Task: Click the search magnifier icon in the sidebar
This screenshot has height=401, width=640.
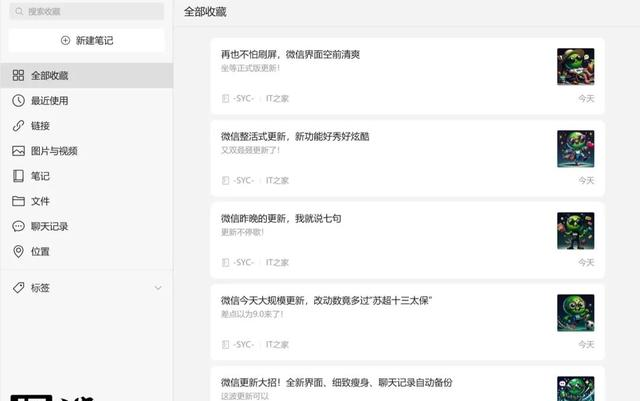Action: (20, 12)
